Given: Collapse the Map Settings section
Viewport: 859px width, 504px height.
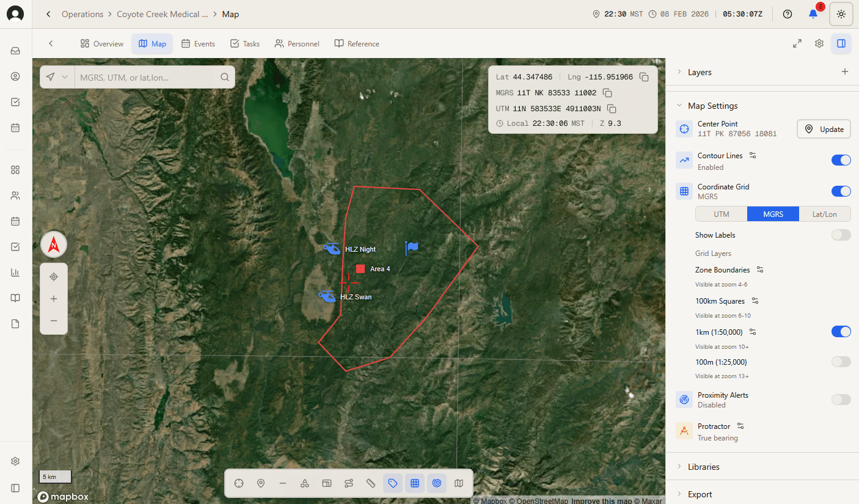Looking at the screenshot, I should 712,105.
